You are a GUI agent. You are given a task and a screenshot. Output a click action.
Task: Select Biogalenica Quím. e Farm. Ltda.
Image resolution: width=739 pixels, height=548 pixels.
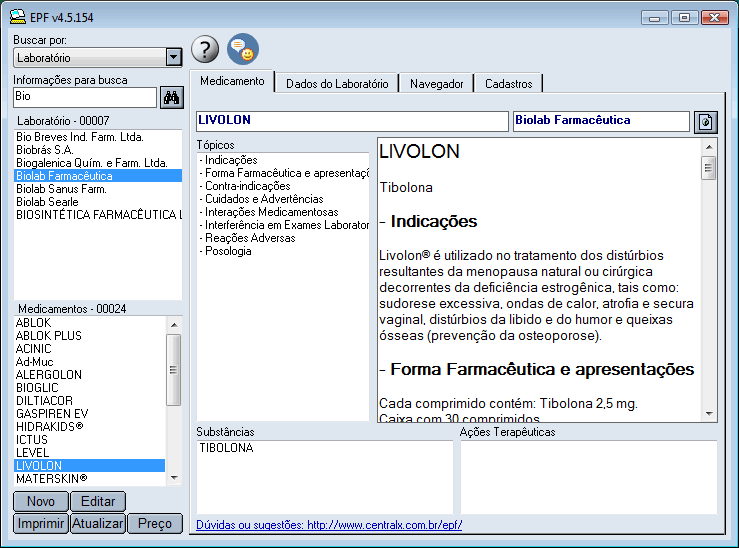(98, 163)
